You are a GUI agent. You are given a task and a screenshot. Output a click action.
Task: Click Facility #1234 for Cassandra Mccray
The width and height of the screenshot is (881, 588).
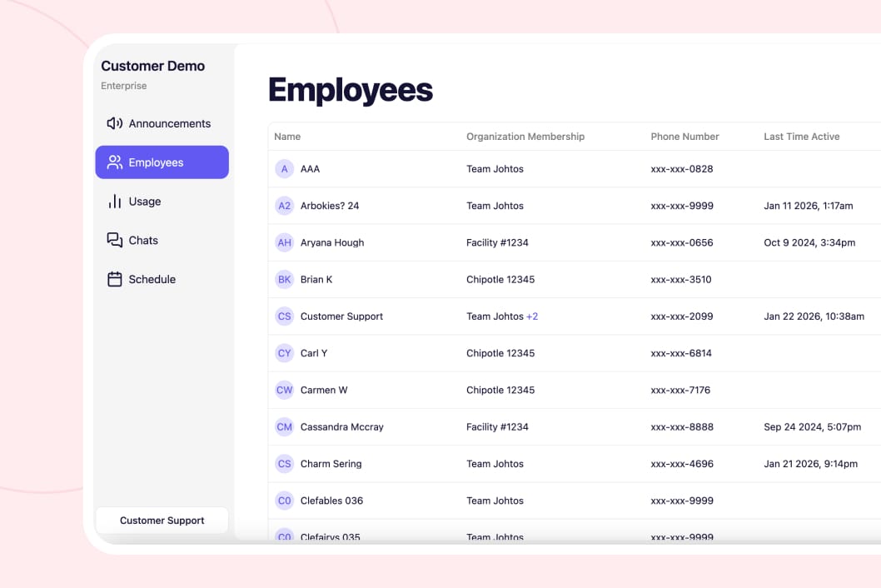pos(497,426)
